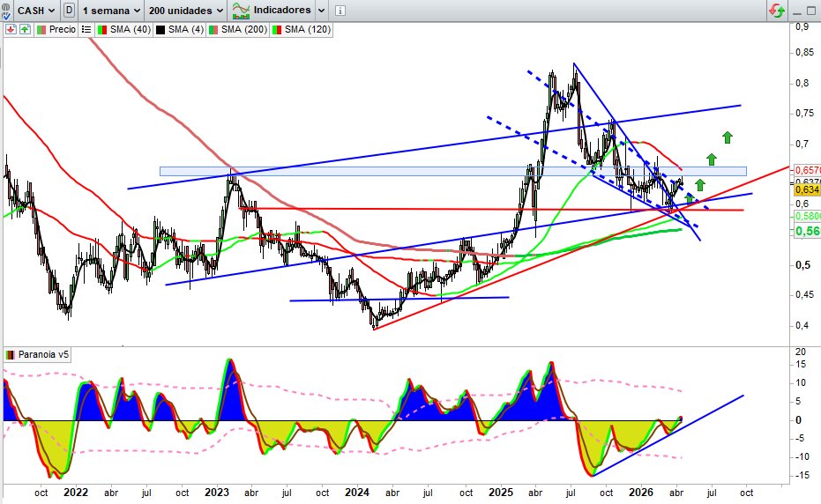The height and width of the screenshot is (504, 821).
Task: Open SMA (200) indicator settings
Action: (238, 29)
